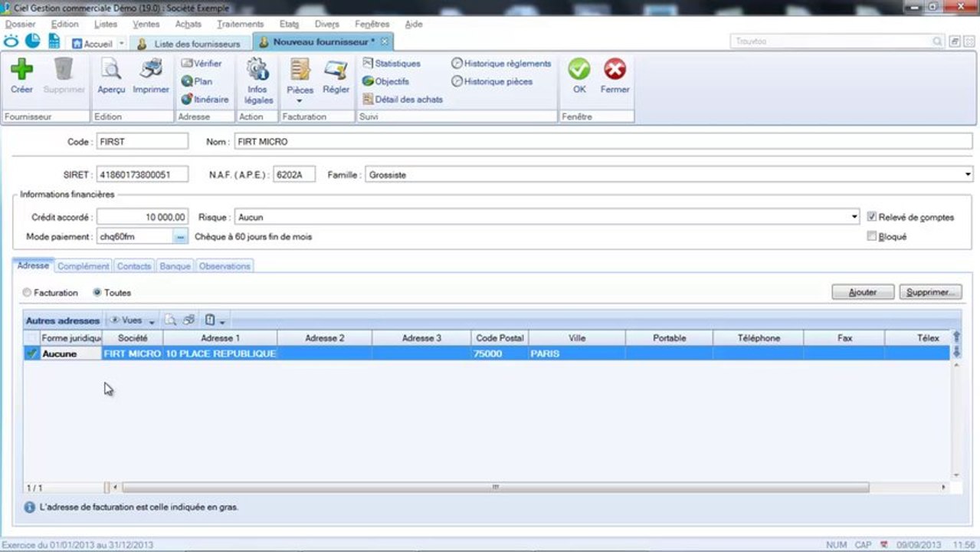Open the dropdown arrow next to Accueil
This screenshot has width=980, height=552.
click(x=122, y=44)
